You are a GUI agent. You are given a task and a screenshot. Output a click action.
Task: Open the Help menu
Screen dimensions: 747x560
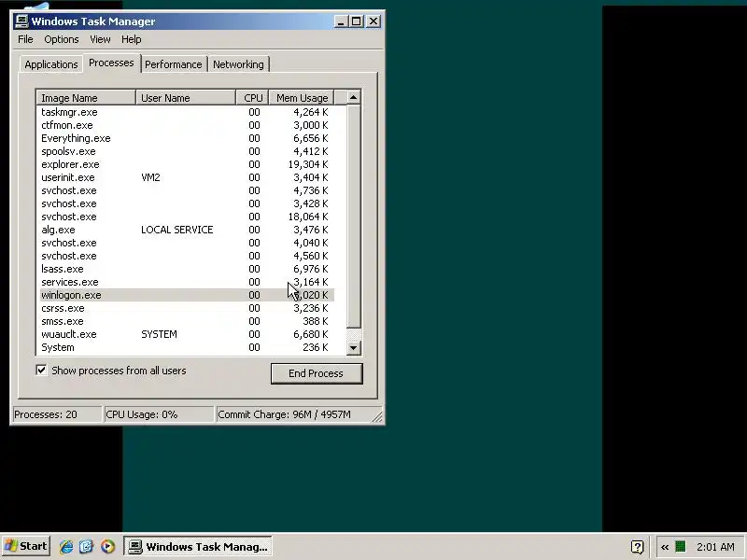pyautogui.click(x=131, y=39)
